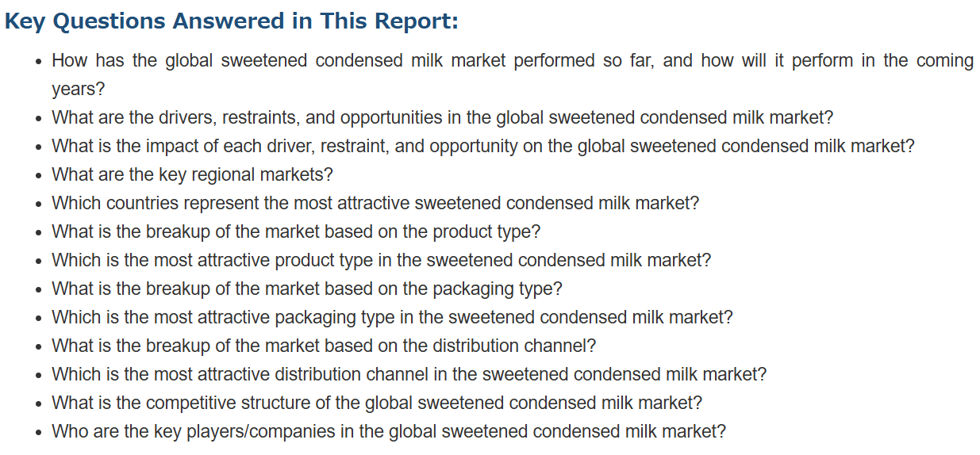The height and width of the screenshot is (455, 980).
Task: Click the breakup based on distribution channel question
Action: (x=324, y=346)
